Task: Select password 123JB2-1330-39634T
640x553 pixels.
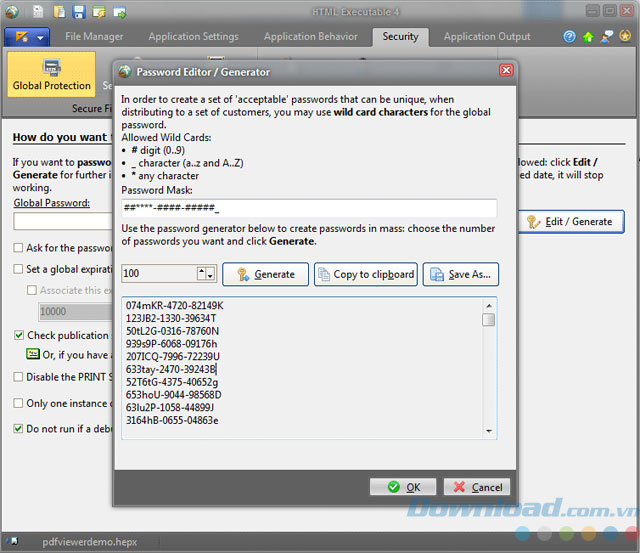Action: [x=171, y=318]
